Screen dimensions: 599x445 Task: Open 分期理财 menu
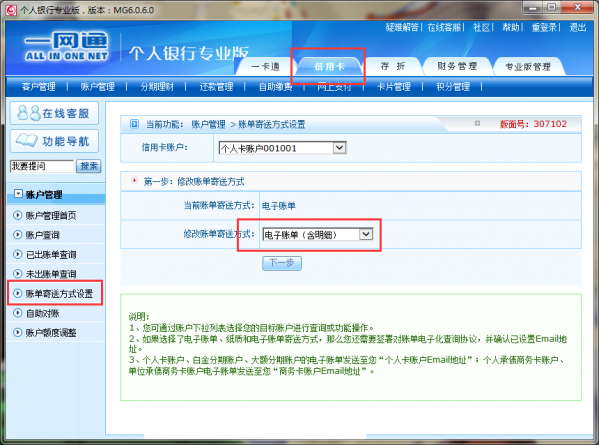157,87
